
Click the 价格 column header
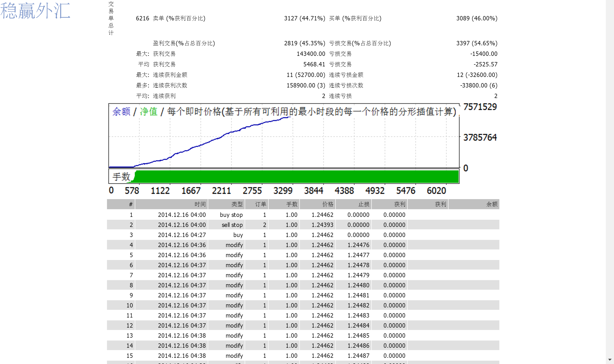coord(318,204)
